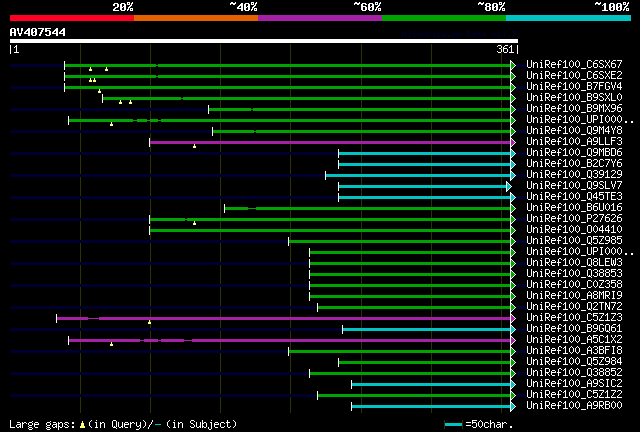The image size is (640, 432).
Task: Select the UniRef100_Q38853 label
Action: click(x=574, y=274)
